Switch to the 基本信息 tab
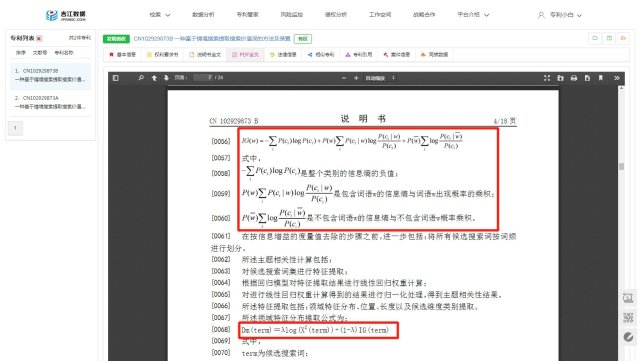The width and height of the screenshot is (641, 361). (x=122, y=54)
